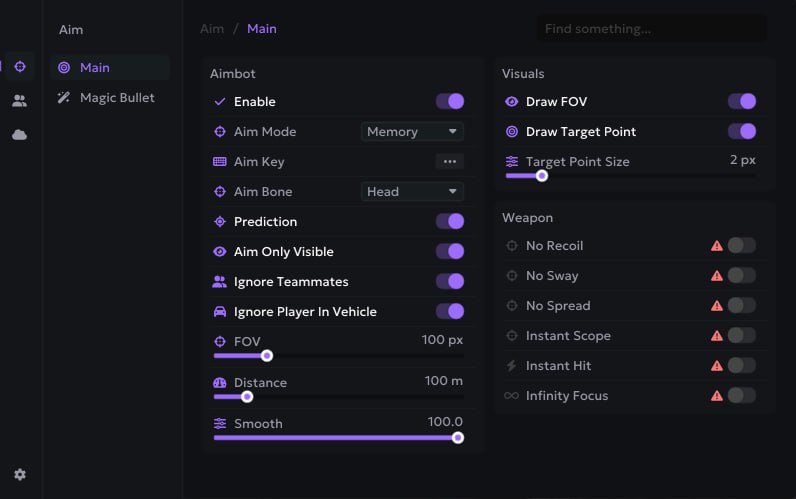Click the Aim Key three-dots bind button
Viewport: 796px width, 499px height.
450,161
